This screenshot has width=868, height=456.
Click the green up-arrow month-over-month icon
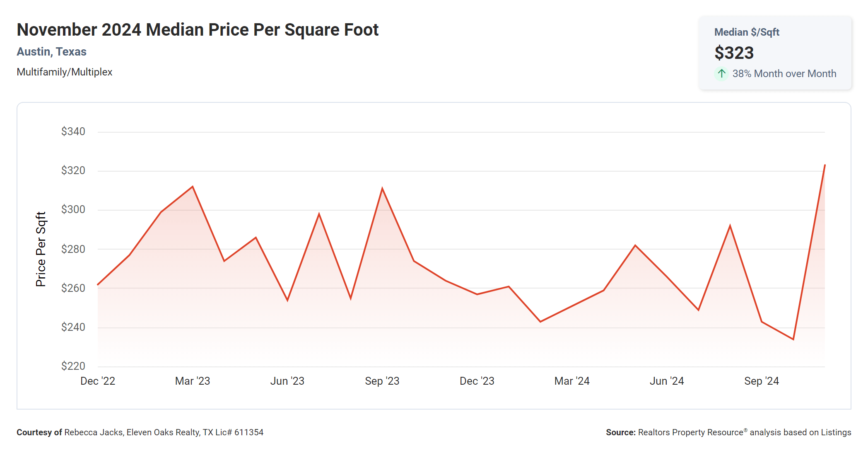coord(721,74)
